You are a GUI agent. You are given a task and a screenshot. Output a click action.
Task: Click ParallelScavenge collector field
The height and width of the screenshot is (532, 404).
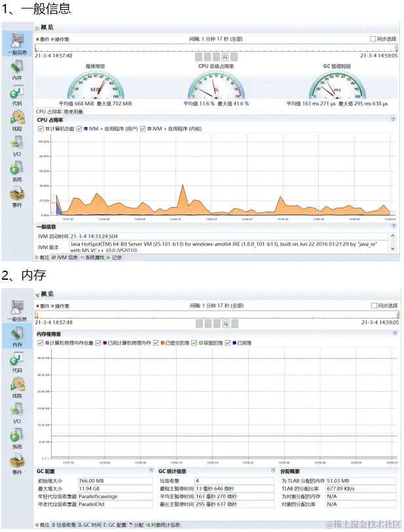pyautogui.click(x=115, y=497)
